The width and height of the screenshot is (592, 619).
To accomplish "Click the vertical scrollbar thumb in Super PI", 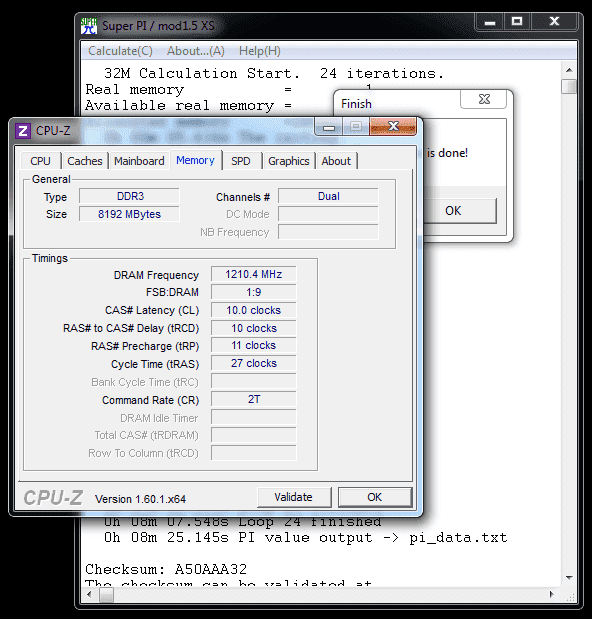I will [x=569, y=86].
